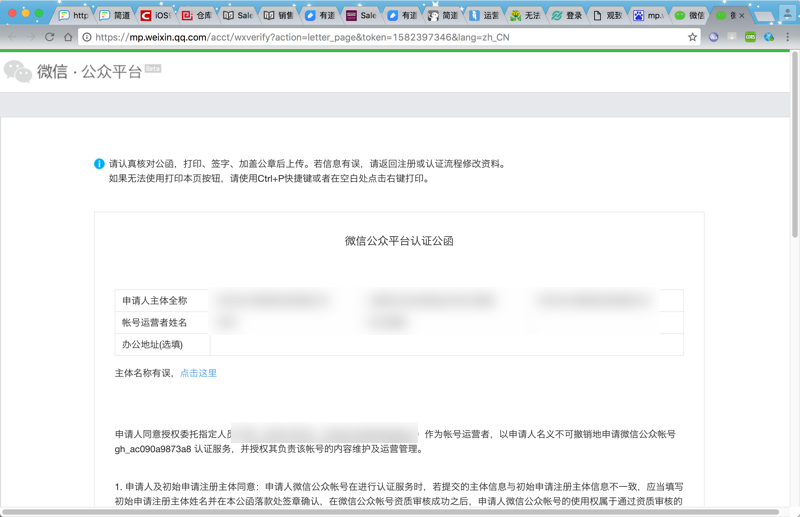Click the 帐号运营者姓名 table label
The height and width of the screenshot is (517, 800).
coord(155,323)
